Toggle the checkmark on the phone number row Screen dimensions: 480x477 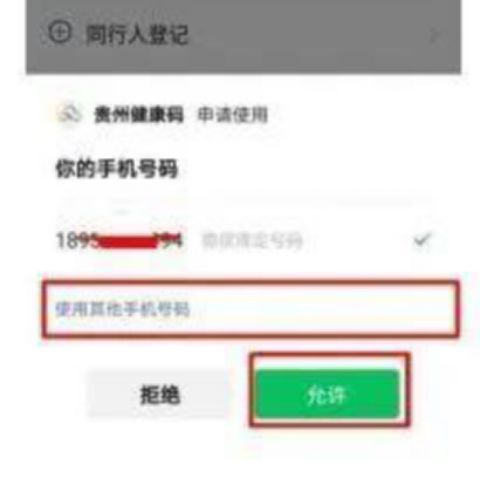pos(422,240)
